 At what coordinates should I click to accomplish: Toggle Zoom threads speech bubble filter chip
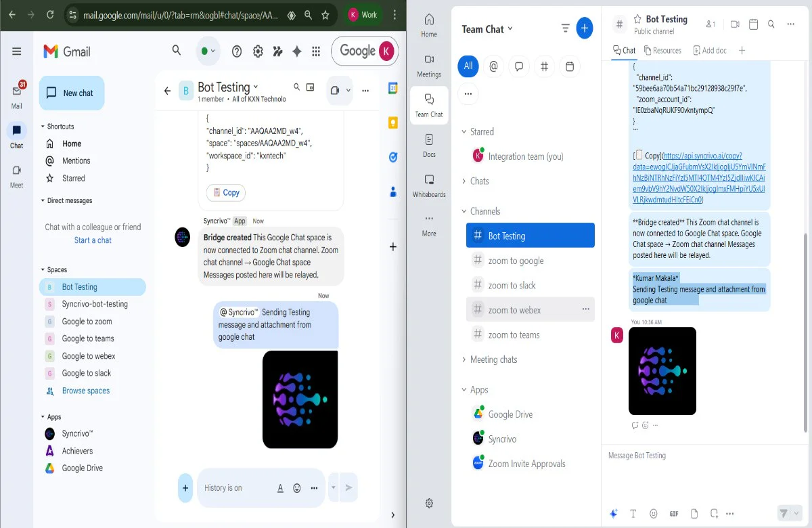coord(519,66)
